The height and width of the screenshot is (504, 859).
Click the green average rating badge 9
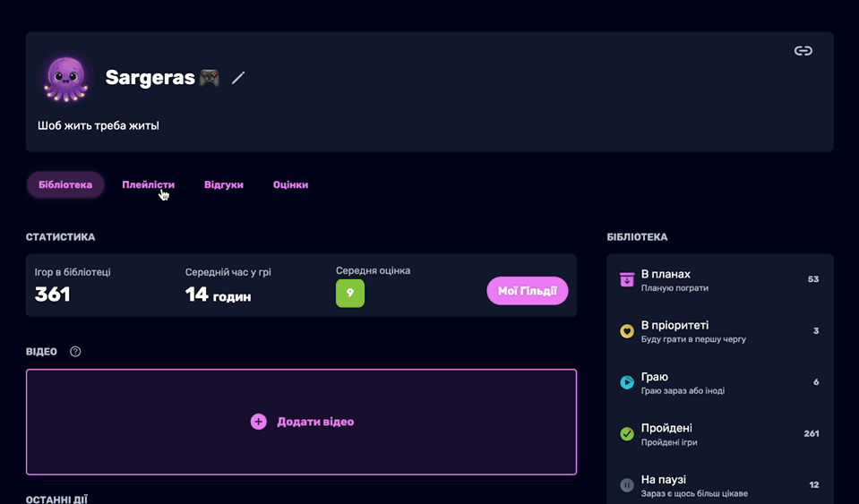(x=349, y=293)
